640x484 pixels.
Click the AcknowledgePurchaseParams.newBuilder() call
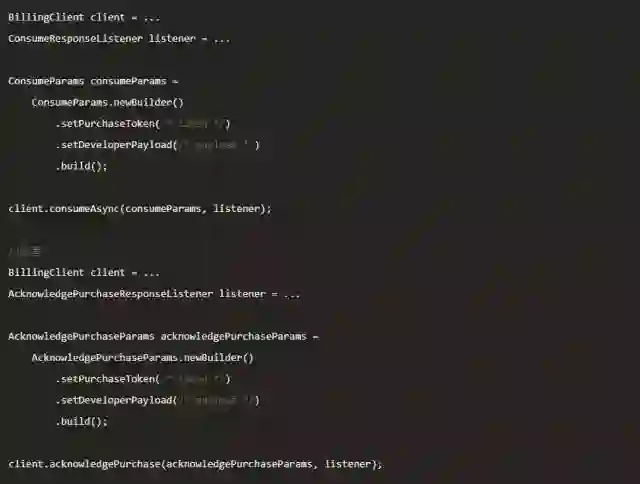(x=143, y=358)
